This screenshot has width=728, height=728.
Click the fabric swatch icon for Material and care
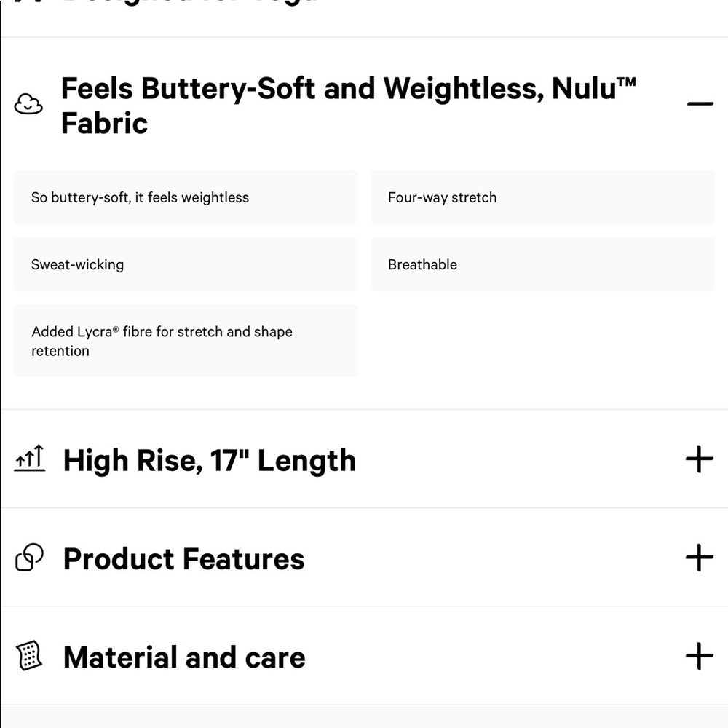coord(29,656)
